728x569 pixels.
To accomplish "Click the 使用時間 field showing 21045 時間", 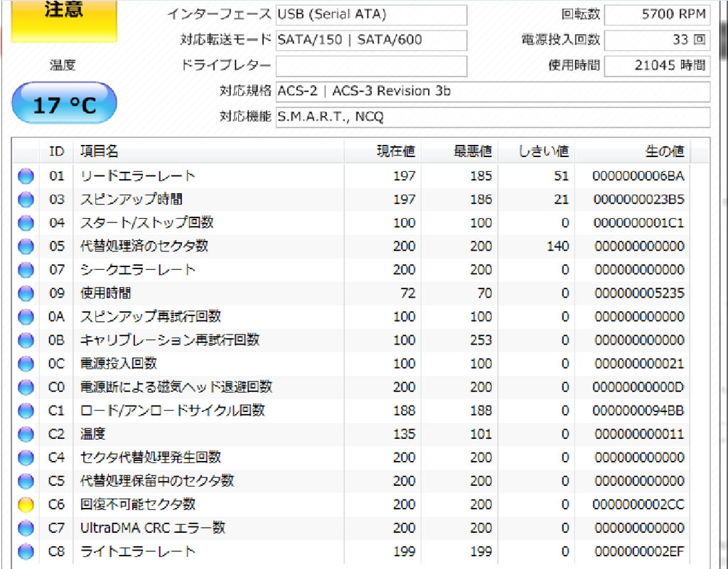I will coord(657,66).
